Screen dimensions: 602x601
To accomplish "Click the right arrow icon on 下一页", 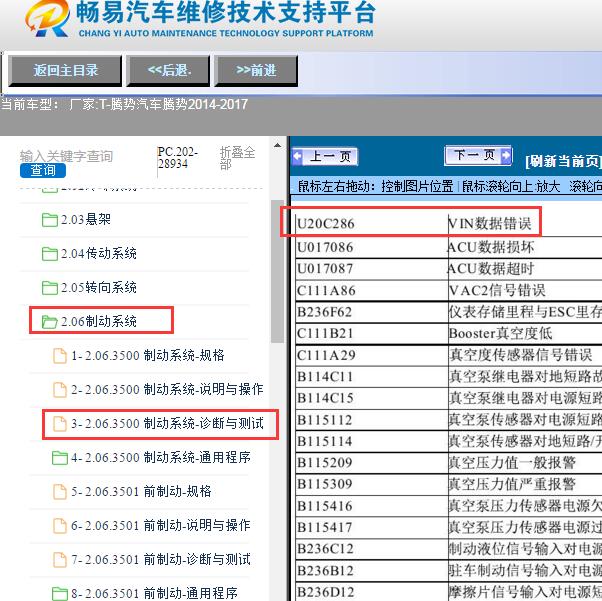I will pyautogui.click(x=506, y=155).
